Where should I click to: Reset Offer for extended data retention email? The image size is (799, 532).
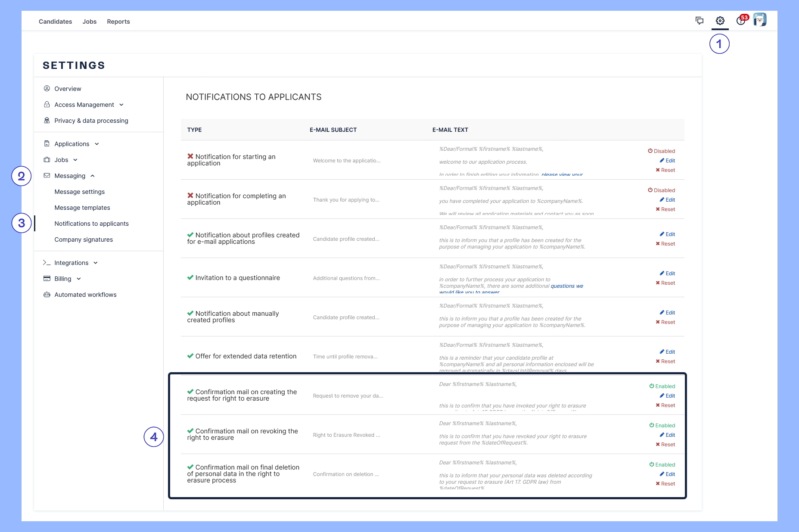pyautogui.click(x=665, y=361)
